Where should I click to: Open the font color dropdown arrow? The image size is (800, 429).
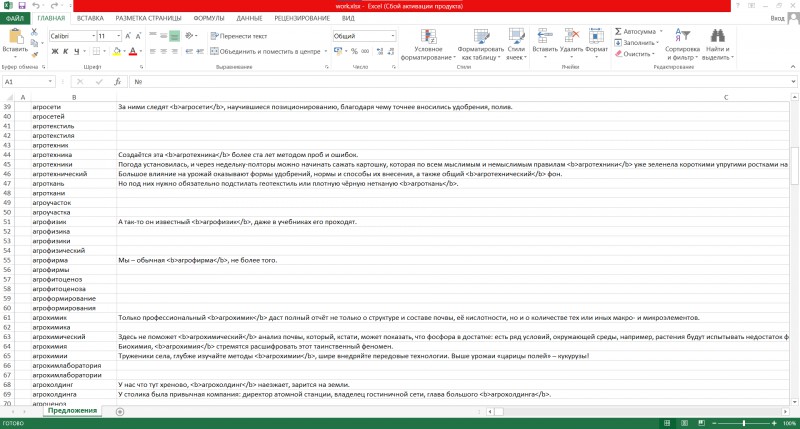coord(140,51)
